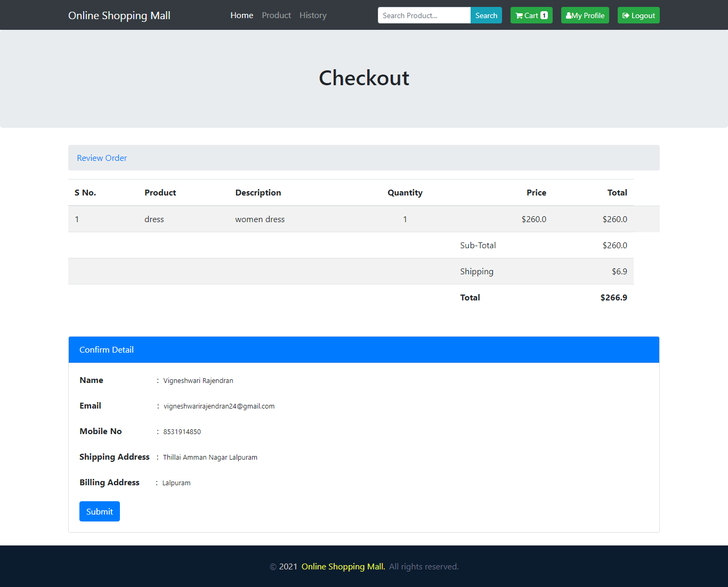Screen dimensions: 728x587
Task: Click the Sub-Total label
Action: (x=478, y=245)
